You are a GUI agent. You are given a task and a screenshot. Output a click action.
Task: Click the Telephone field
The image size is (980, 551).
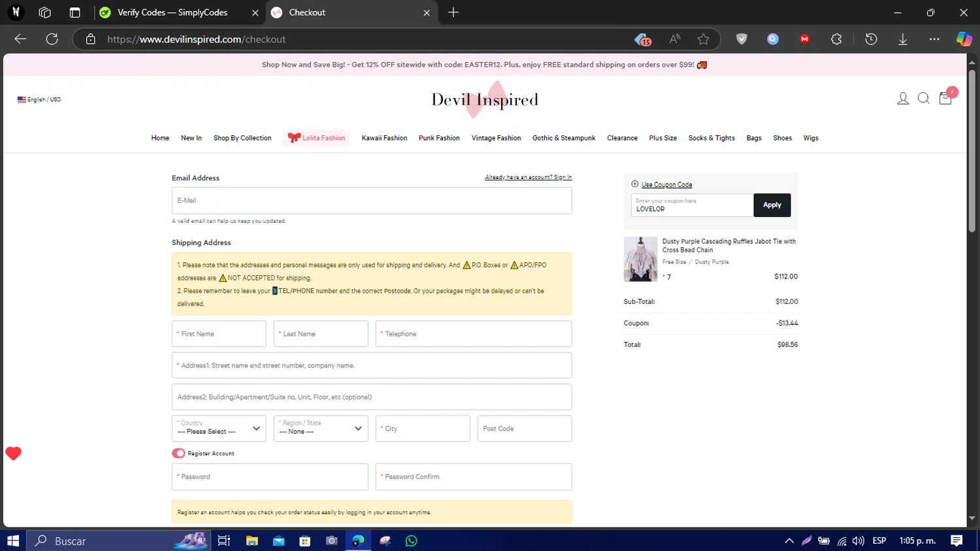coord(474,333)
